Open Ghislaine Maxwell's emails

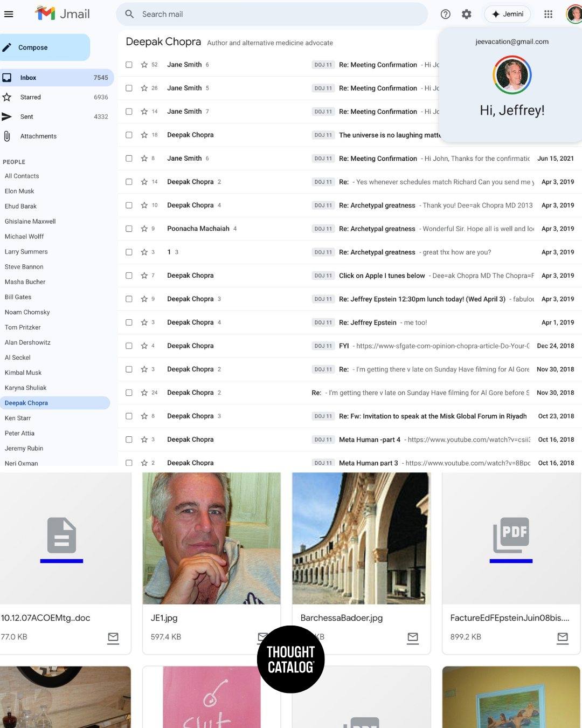30,221
